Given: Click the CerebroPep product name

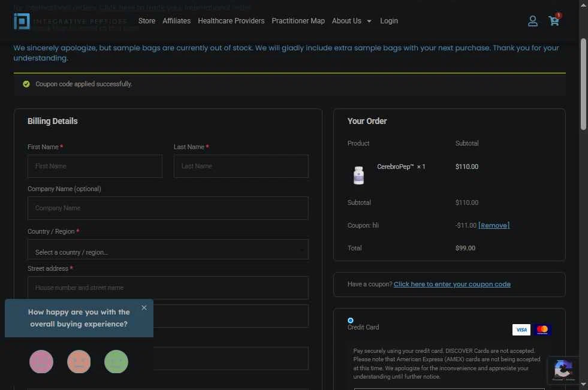Looking at the screenshot, I should (395, 167).
